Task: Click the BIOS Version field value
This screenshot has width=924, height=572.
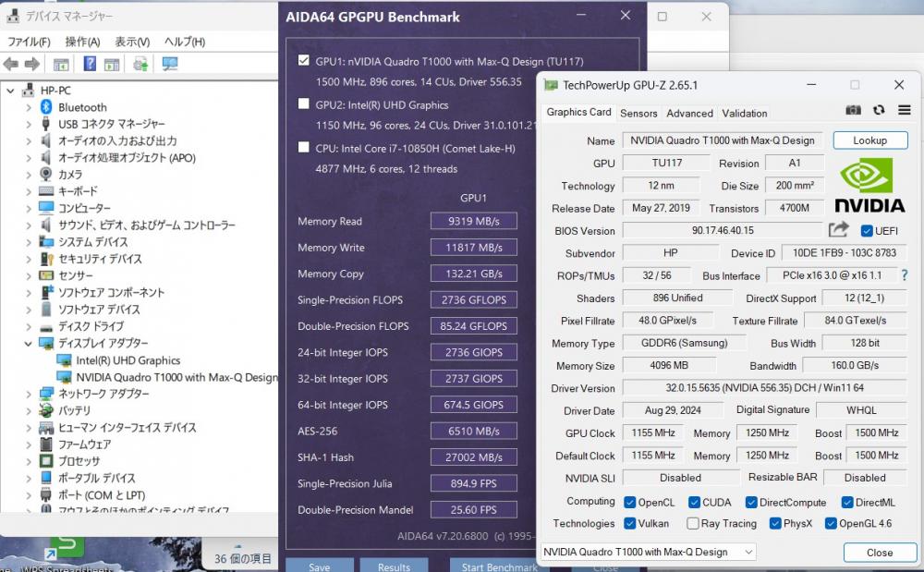Action: tap(723, 230)
